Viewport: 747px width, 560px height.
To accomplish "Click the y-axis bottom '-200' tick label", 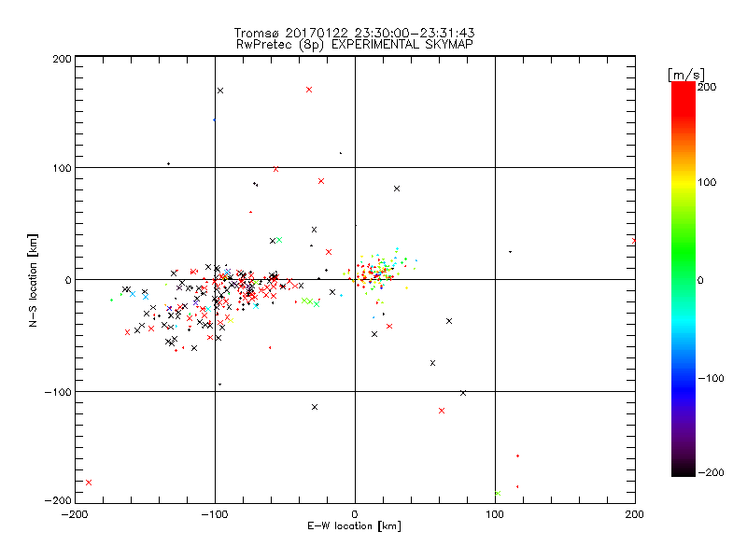I will (58, 500).
